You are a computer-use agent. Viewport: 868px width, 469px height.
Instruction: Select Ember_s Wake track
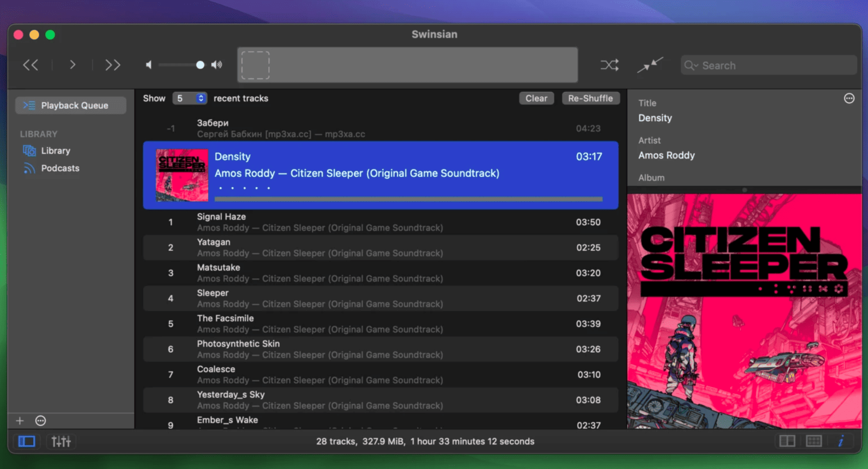click(380, 421)
